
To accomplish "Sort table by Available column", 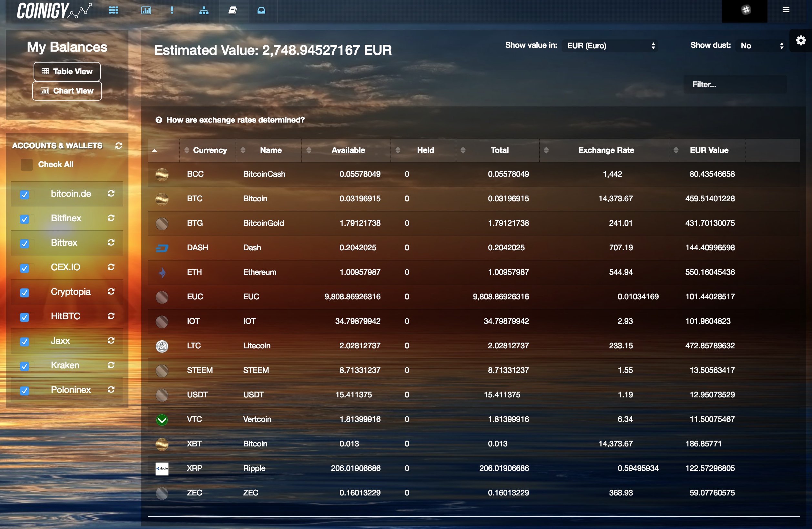I will point(346,150).
